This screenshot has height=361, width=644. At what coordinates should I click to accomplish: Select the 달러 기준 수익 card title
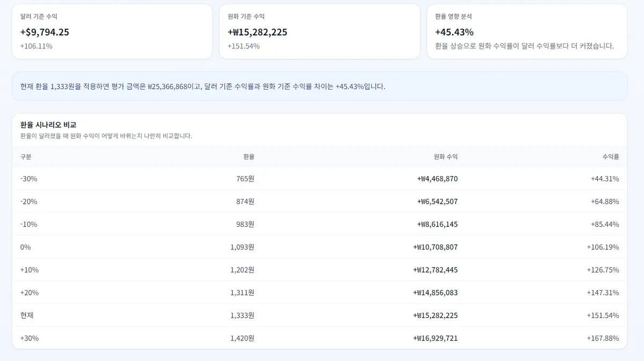pos(39,17)
